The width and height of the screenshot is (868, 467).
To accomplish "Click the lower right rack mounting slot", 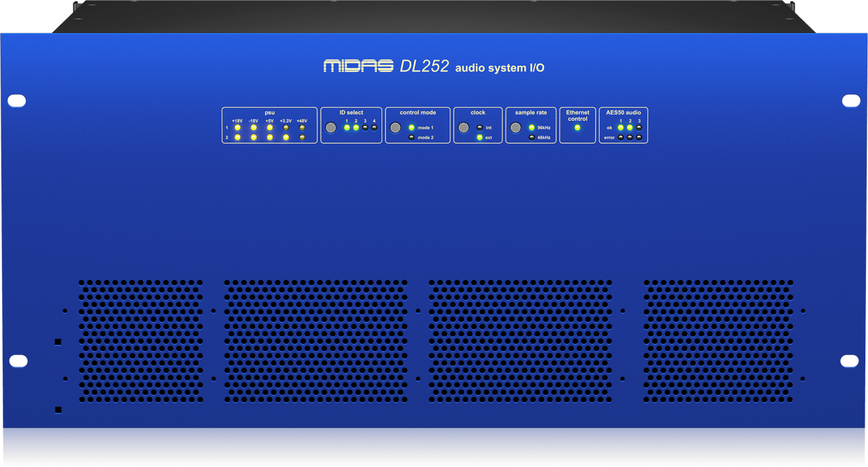I will [x=850, y=361].
